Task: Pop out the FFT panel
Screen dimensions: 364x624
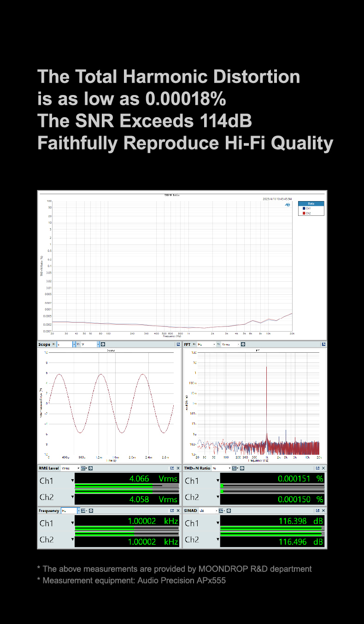Action: click(x=323, y=344)
